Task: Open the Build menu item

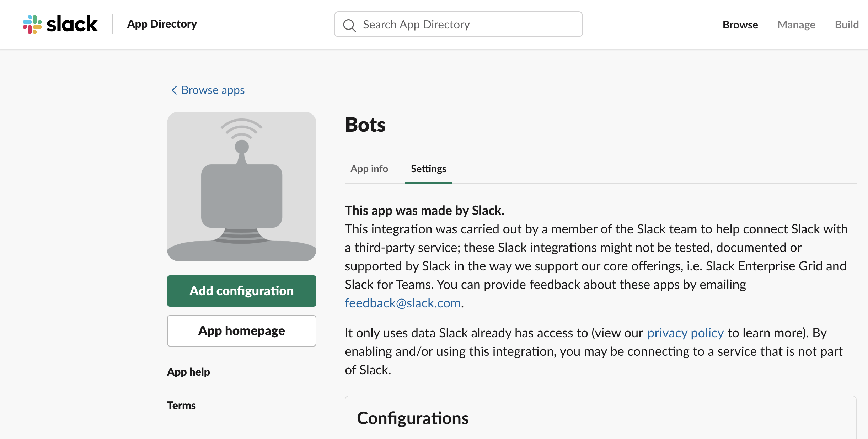Action: tap(847, 25)
